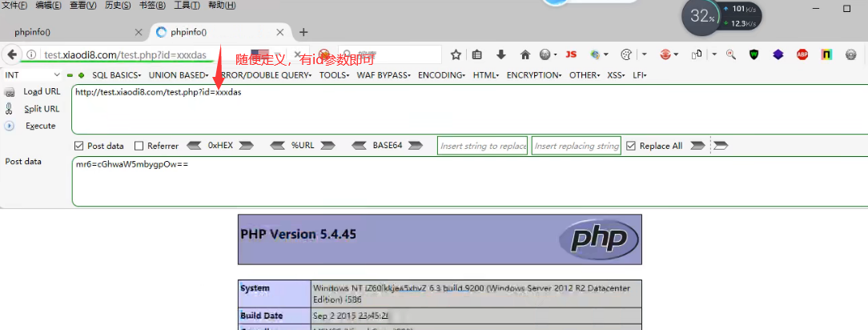Expand the UNION BASED menu

click(179, 74)
